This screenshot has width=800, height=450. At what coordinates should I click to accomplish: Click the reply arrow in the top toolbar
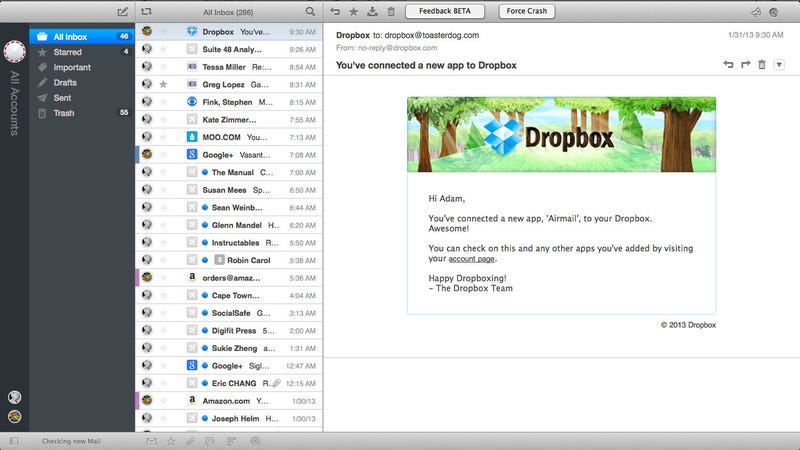[x=335, y=11]
